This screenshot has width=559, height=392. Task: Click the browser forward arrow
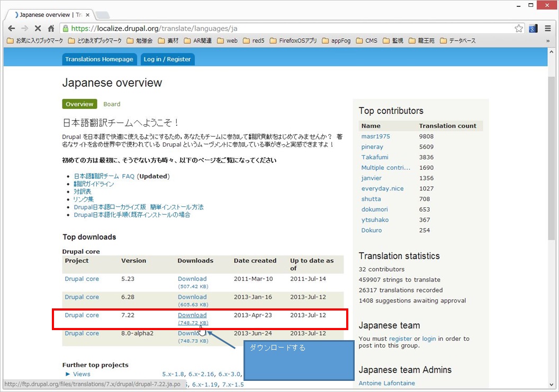pos(24,29)
